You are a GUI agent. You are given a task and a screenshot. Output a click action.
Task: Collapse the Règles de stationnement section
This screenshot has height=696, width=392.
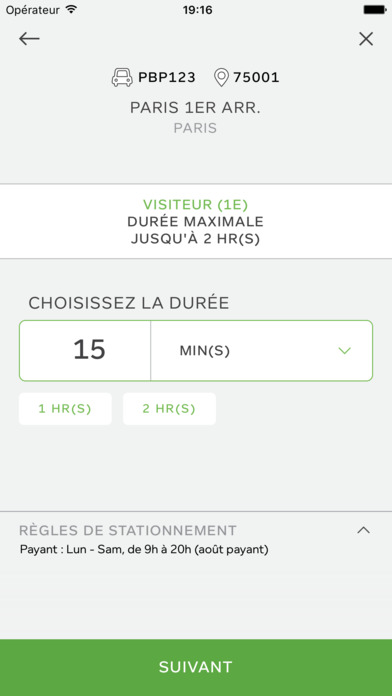click(x=363, y=530)
